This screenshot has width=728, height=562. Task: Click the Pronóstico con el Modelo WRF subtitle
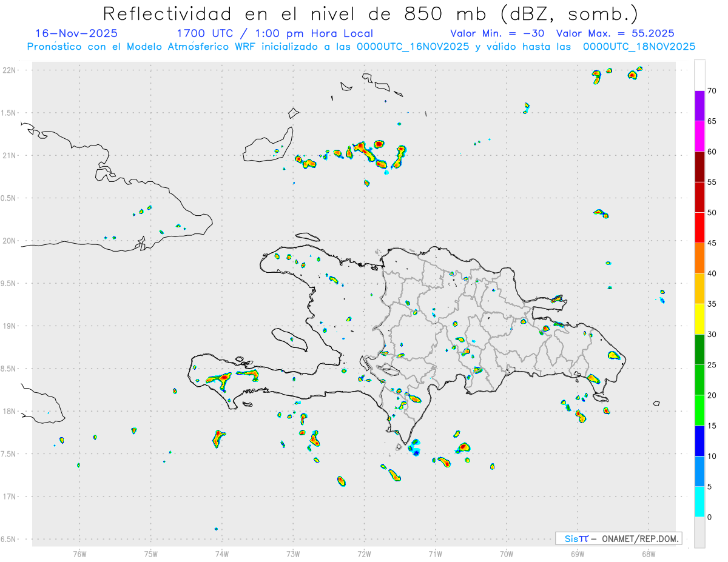[361, 47]
